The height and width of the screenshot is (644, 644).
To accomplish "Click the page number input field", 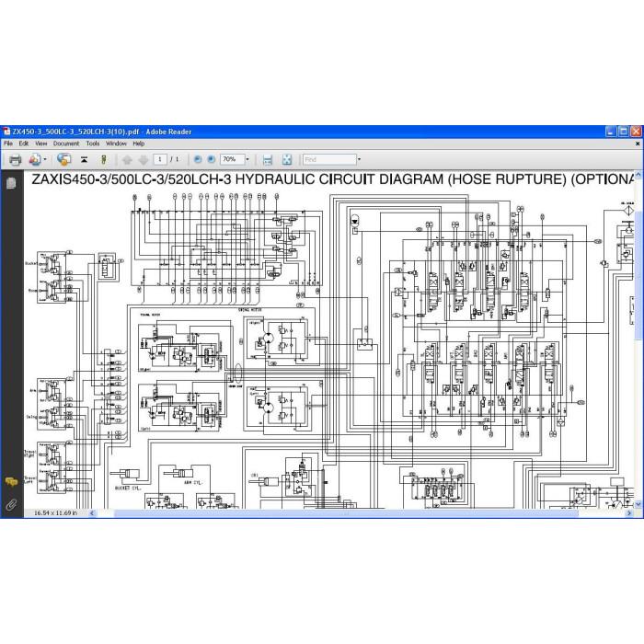I will (x=160, y=159).
